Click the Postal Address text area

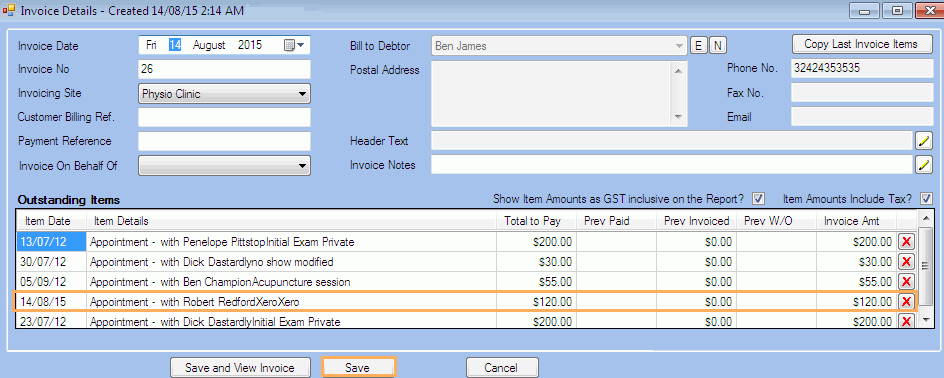(552, 93)
